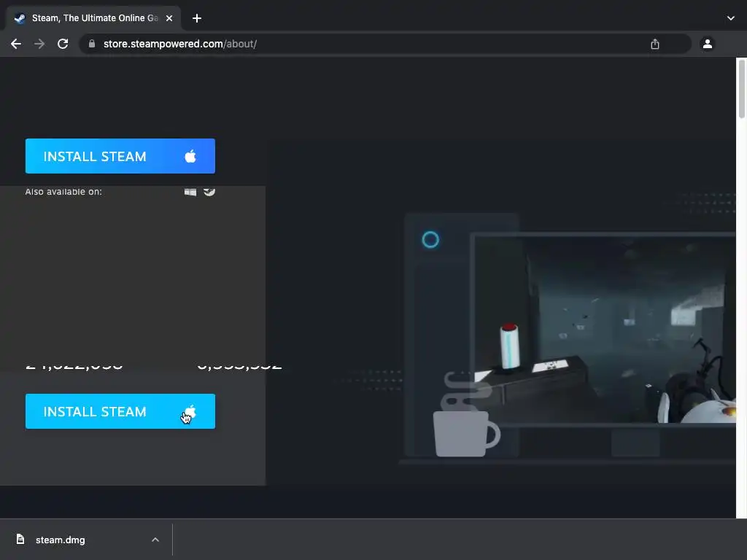The height and width of the screenshot is (560, 747).
Task: Click the forward navigation arrow
Action: point(39,44)
